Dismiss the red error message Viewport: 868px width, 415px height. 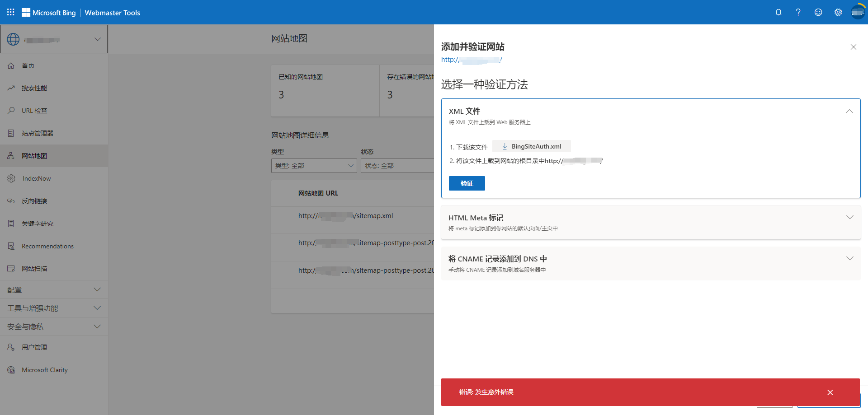[830, 392]
